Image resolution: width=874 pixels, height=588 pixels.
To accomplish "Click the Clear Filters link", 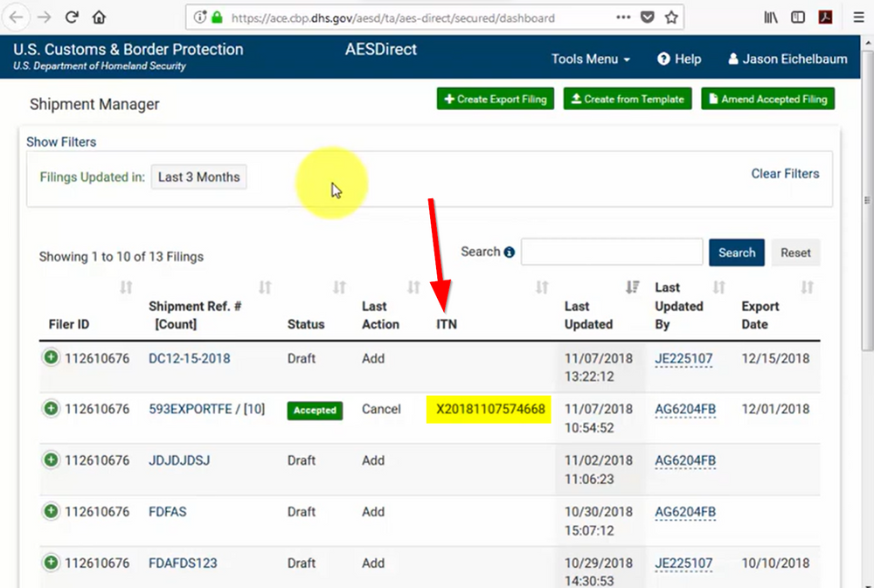I will pyautogui.click(x=784, y=173).
